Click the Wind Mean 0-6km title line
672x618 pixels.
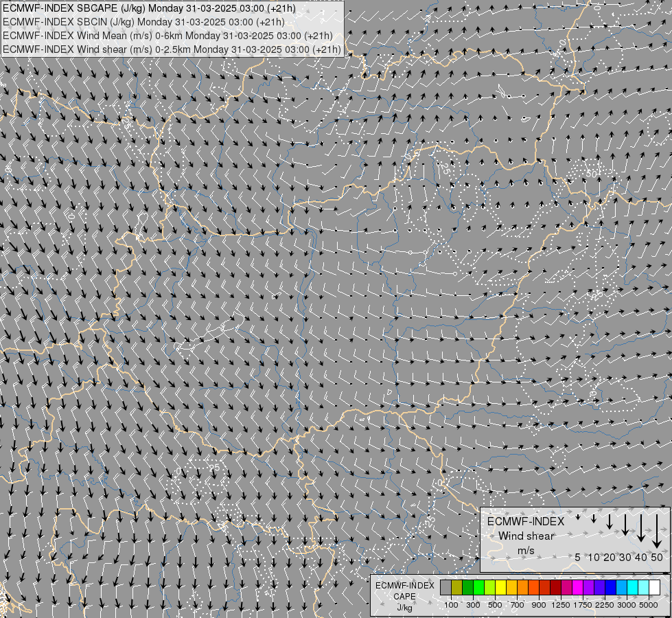coord(167,36)
